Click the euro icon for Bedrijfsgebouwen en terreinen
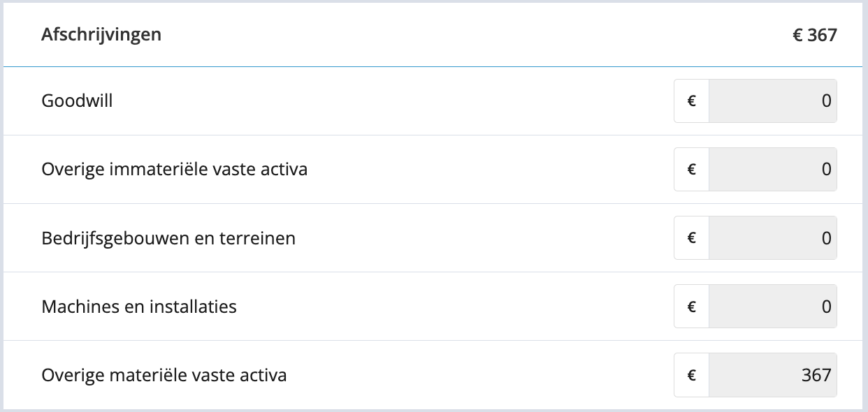The height and width of the screenshot is (412, 868). [x=692, y=238]
